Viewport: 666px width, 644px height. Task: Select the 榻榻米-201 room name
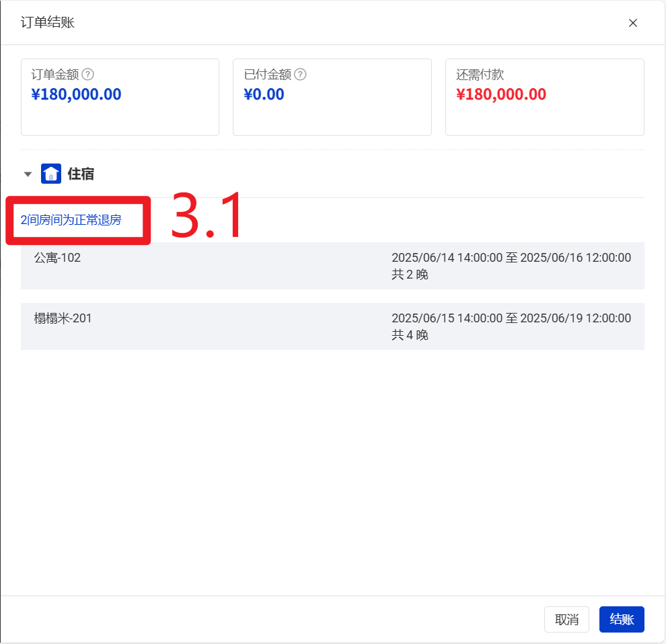63,318
